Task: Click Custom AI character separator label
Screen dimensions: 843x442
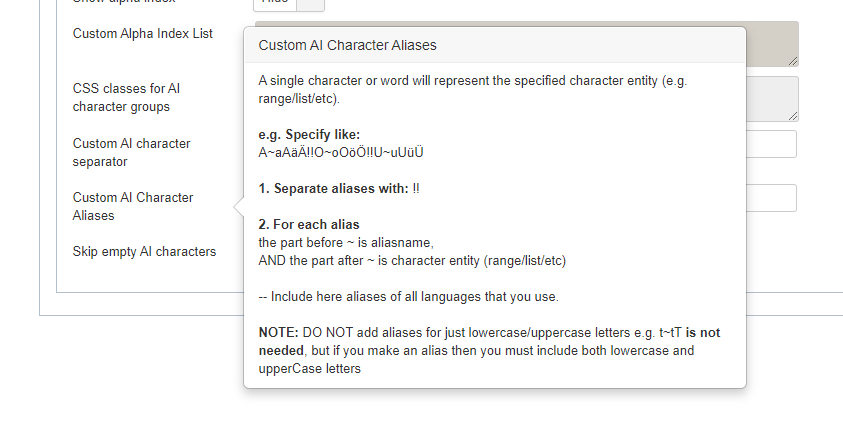Action: click(131, 153)
